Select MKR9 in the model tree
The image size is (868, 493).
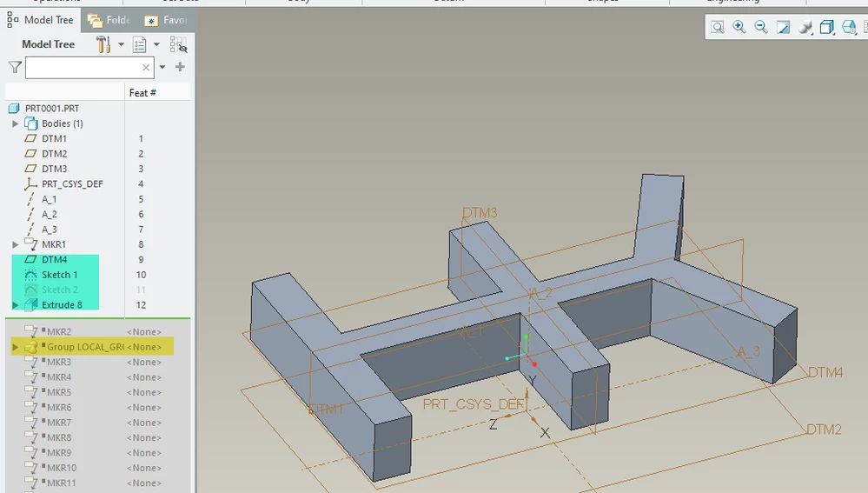click(59, 452)
